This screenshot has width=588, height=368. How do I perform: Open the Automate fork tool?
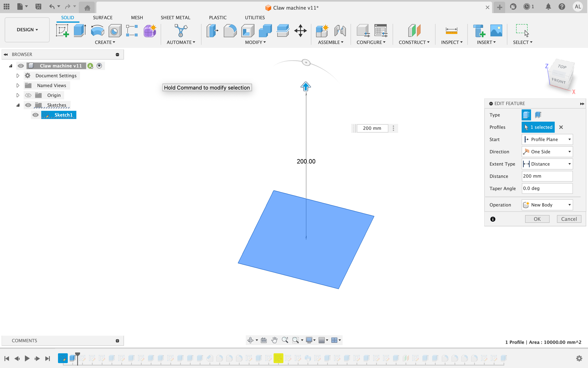(181, 31)
